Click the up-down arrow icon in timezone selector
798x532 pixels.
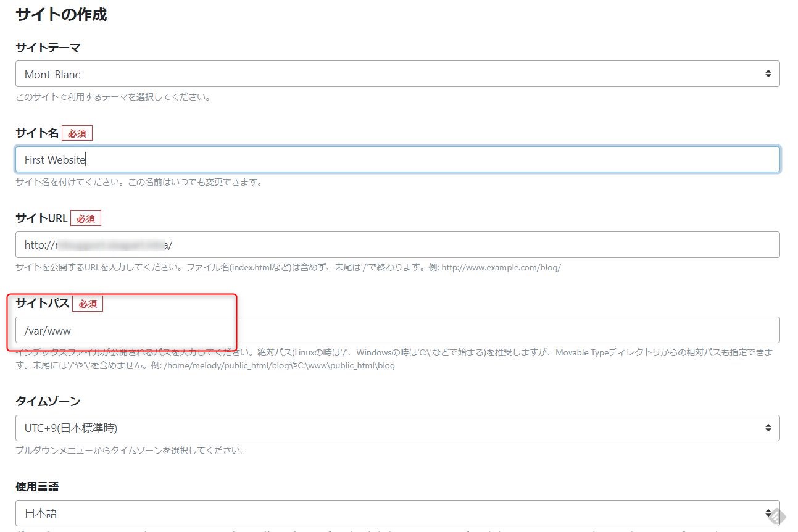click(768, 428)
